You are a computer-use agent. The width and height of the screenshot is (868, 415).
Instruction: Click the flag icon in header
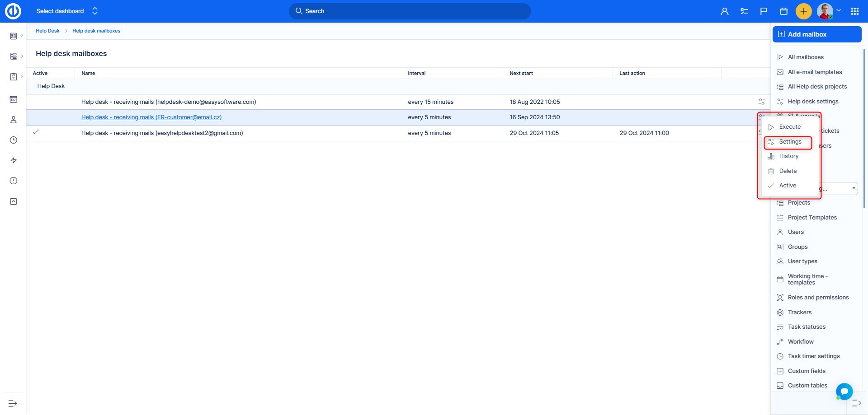(764, 11)
